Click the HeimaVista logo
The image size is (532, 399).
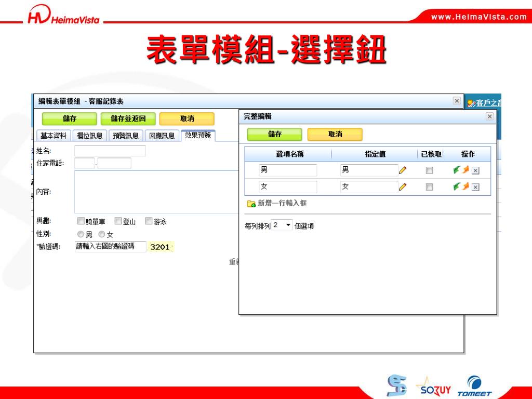(64, 15)
